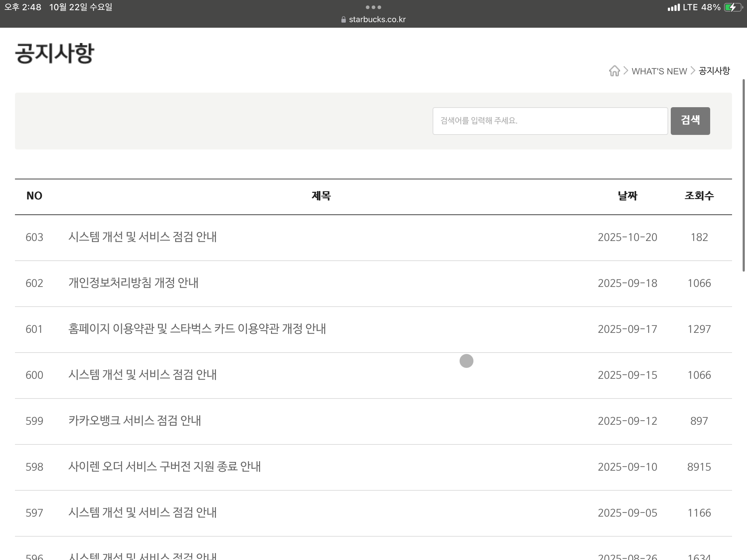Open 카카오뱅크 서비스 점검 안내 notice

[135, 421]
